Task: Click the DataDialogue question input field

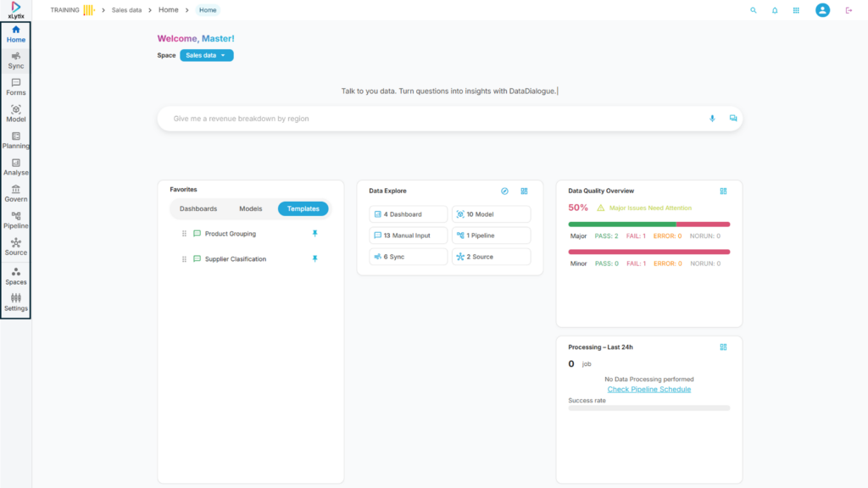Action: [432, 119]
